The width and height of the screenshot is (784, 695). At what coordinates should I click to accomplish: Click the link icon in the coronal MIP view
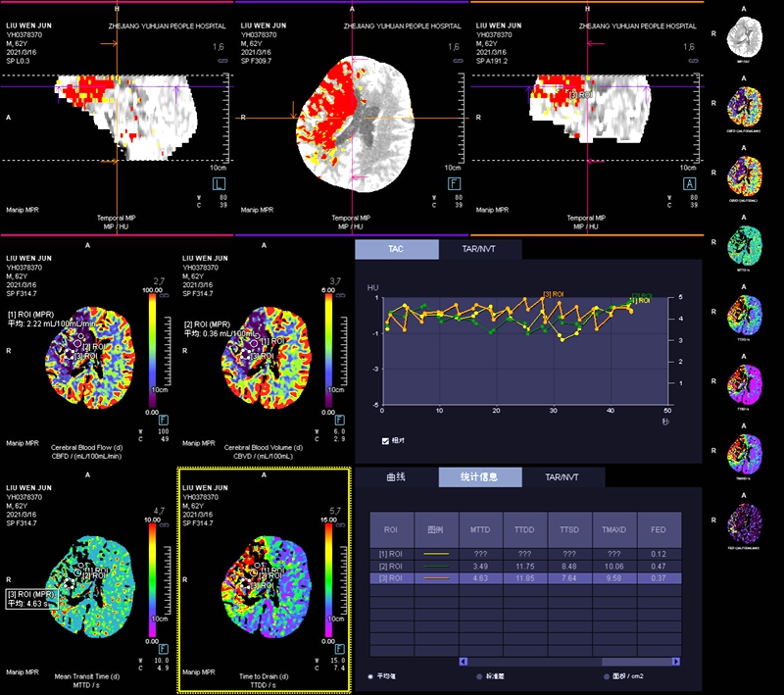pyautogui.click(x=692, y=61)
